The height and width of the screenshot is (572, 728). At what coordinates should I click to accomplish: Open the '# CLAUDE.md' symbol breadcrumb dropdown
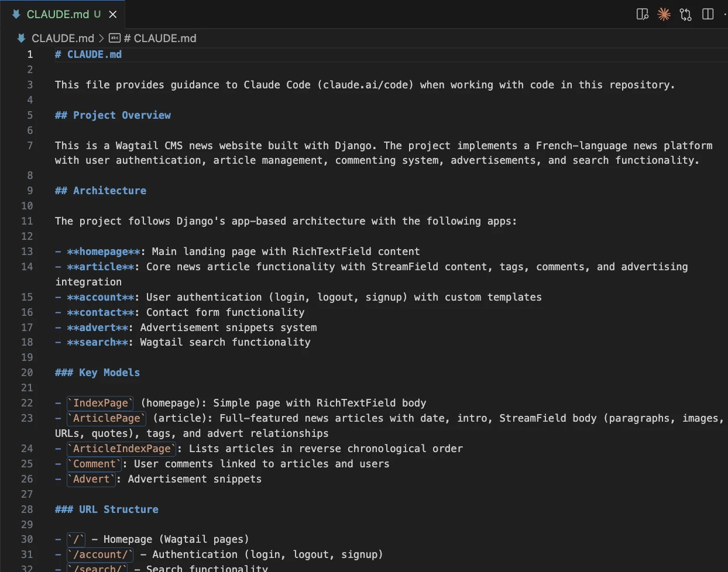click(x=160, y=38)
